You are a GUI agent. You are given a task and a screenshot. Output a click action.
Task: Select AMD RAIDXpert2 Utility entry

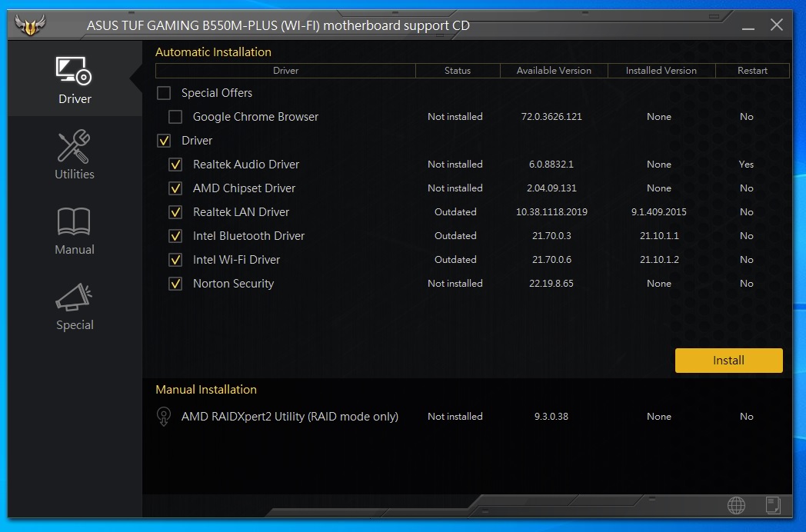(289, 417)
